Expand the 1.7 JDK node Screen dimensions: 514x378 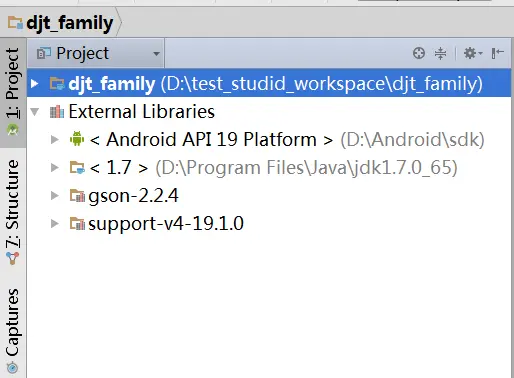54,167
